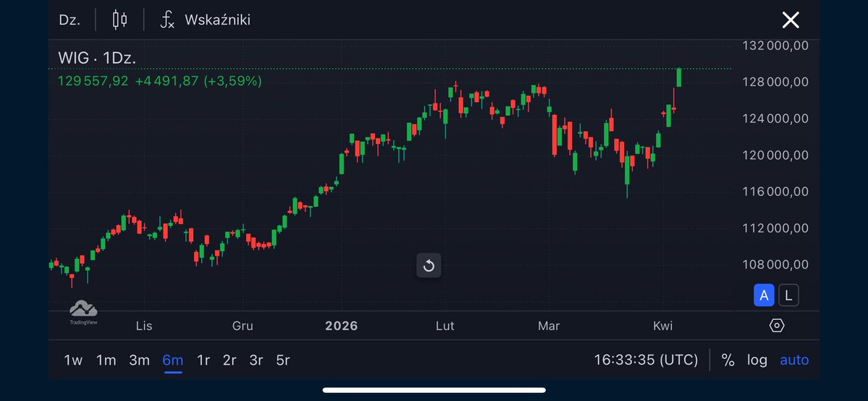Image resolution: width=868 pixels, height=401 pixels.
Task: Click the 112 000,00 price axis label
Action: pos(775,228)
